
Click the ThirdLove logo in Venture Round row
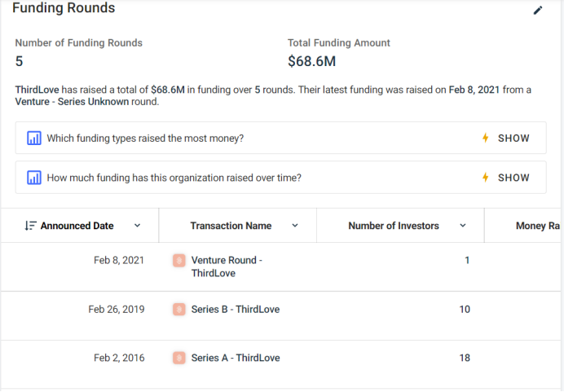click(179, 261)
